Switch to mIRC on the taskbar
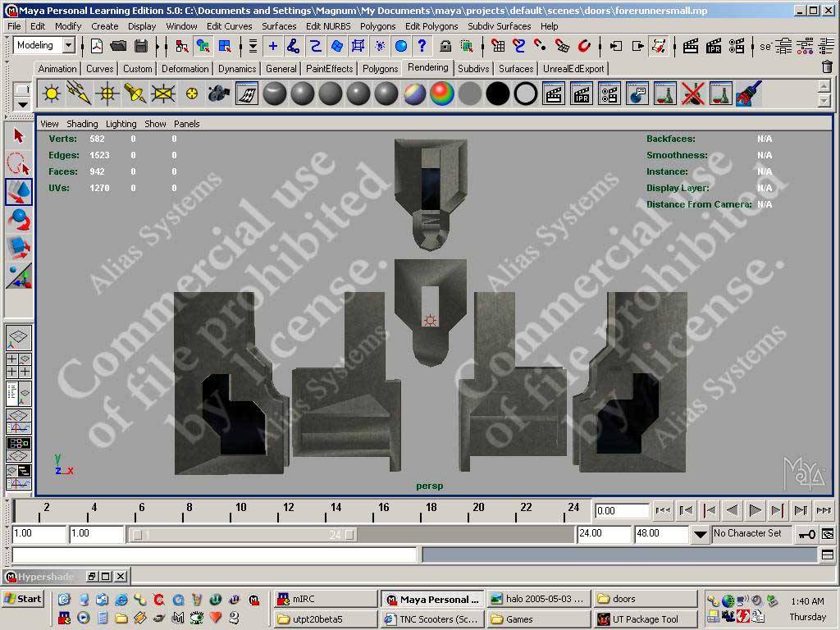The width and height of the screenshot is (840, 630). (325, 599)
